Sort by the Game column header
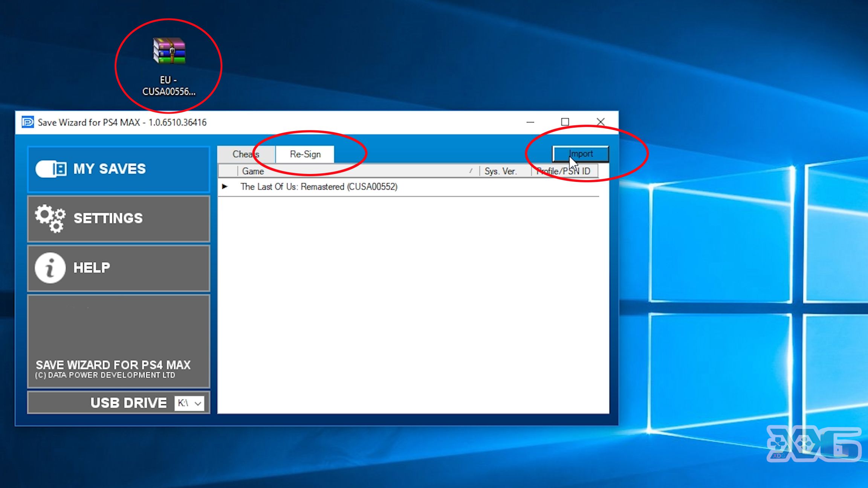Image resolution: width=868 pixels, height=488 pixels. (358, 171)
